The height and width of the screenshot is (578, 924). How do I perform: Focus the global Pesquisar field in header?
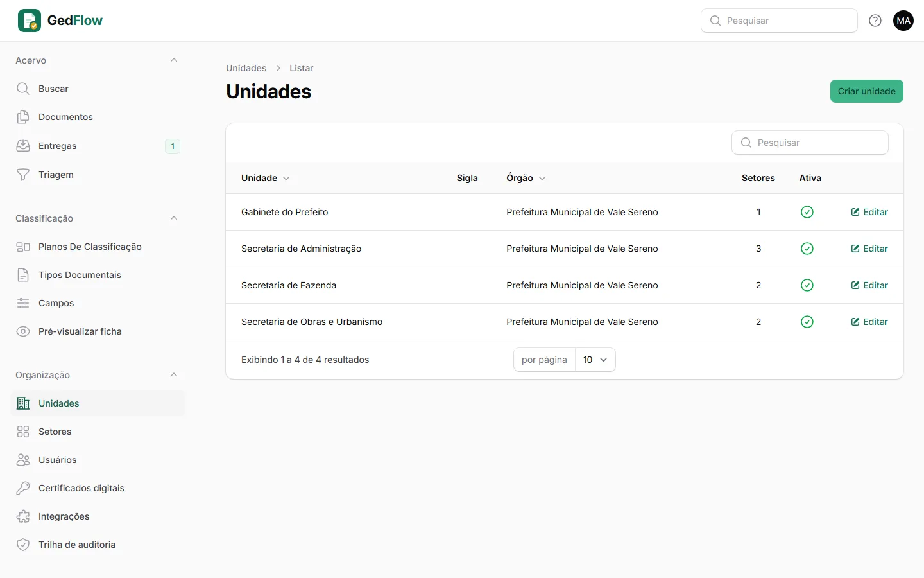tap(779, 21)
